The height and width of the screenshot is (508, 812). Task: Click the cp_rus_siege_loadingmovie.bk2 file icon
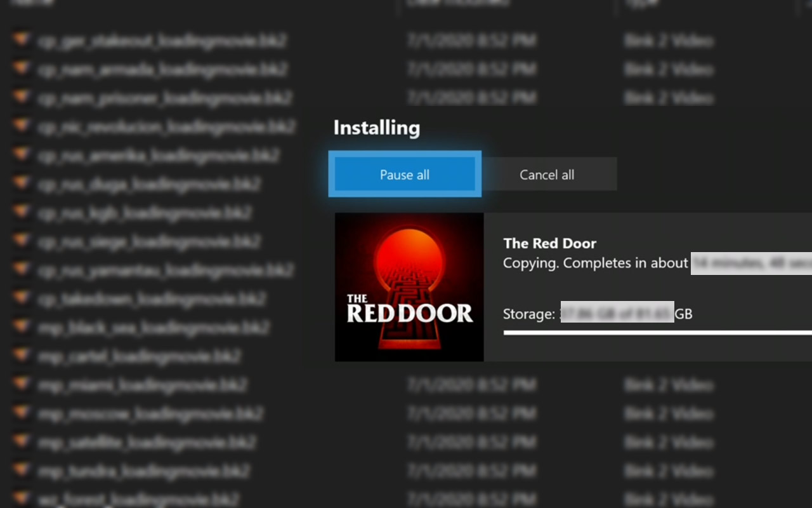[22, 240]
